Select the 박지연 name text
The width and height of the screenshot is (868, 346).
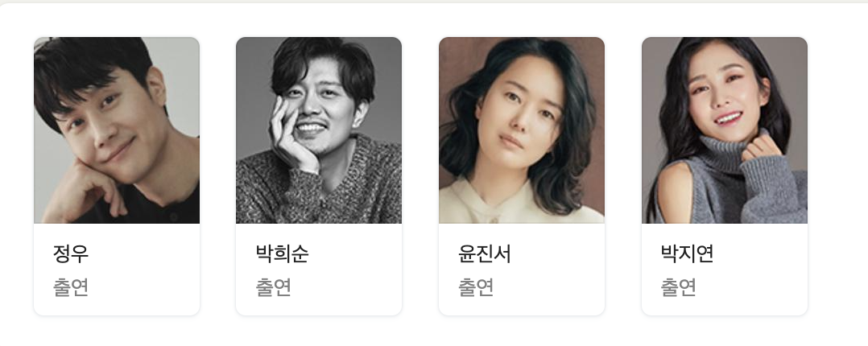(687, 253)
